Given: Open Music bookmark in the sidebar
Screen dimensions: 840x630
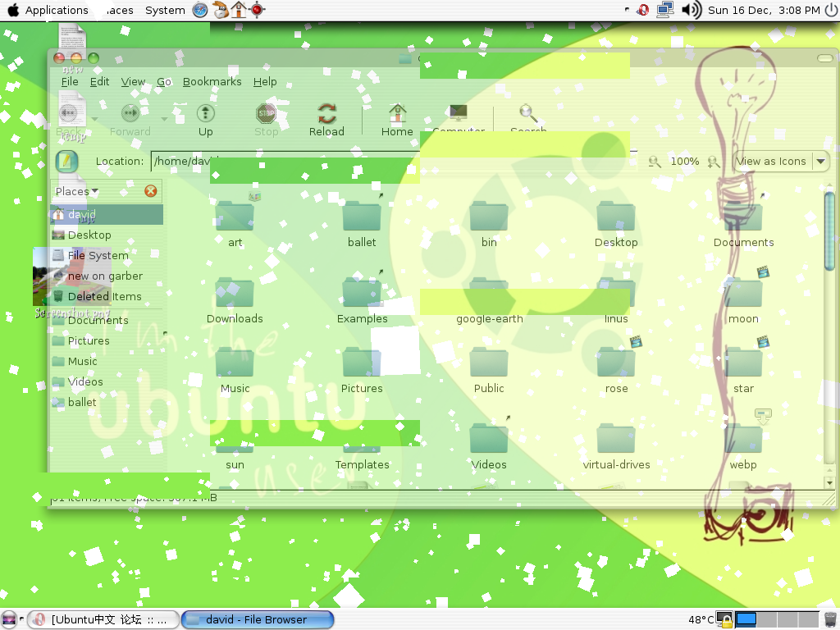Looking at the screenshot, I should pos(107,361).
